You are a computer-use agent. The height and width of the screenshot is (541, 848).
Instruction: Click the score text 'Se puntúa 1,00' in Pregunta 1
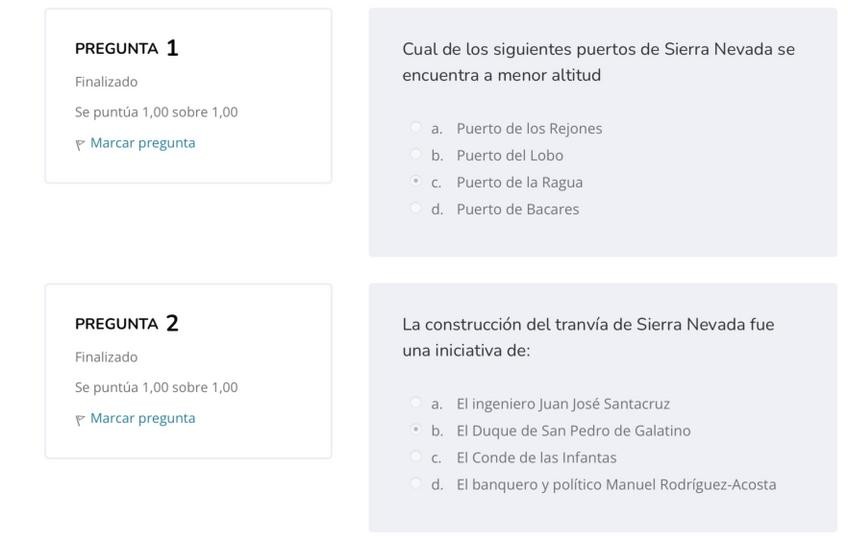click(x=156, y=112)
